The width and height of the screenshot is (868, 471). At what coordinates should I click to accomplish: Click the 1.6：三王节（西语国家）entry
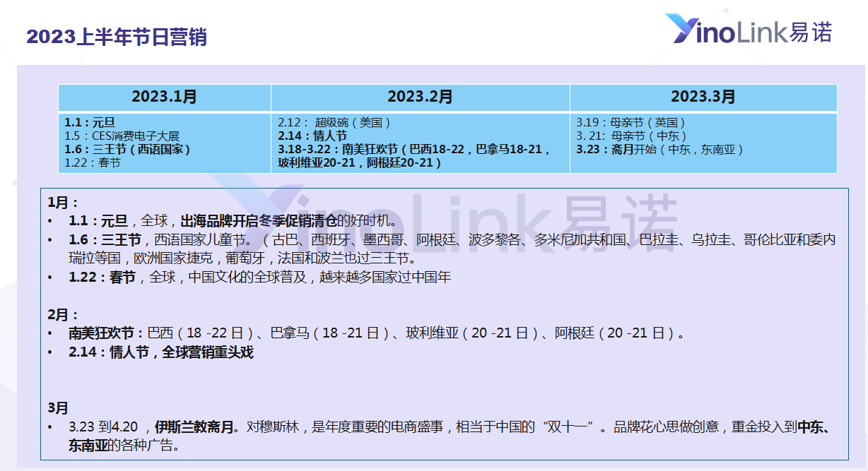(x=127, y=149)
